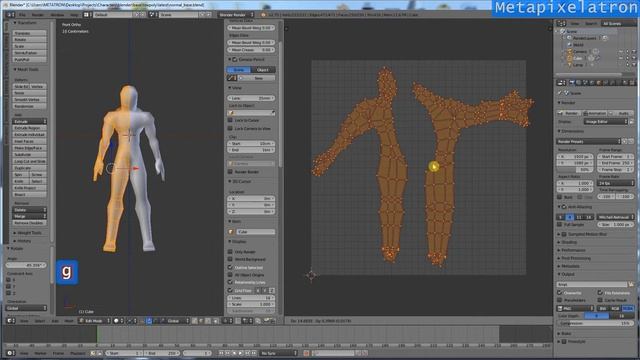
Task: Open the Render menu in top bar
Action: [x=38, y=15]
